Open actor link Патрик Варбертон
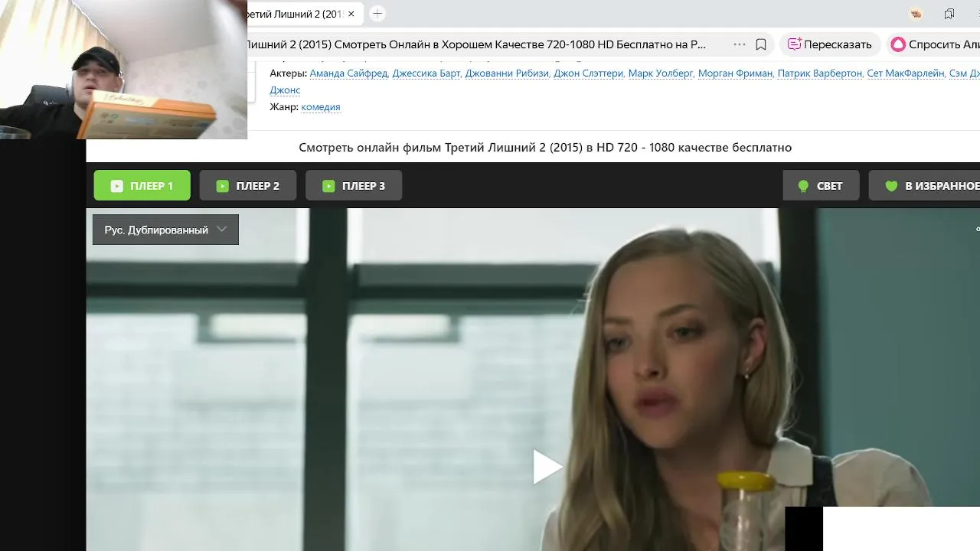This screenshot has height=551, width=980. point(819,73)
